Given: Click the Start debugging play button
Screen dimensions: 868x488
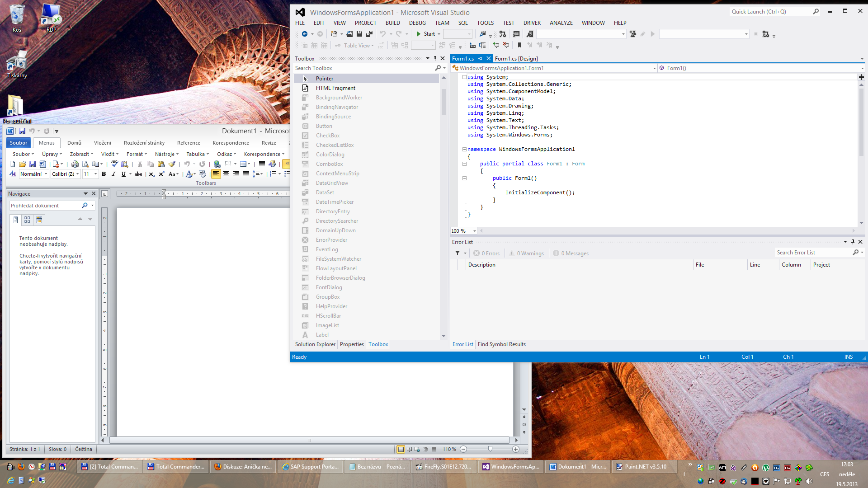Looking at the screenshot, I should (419, 34).
